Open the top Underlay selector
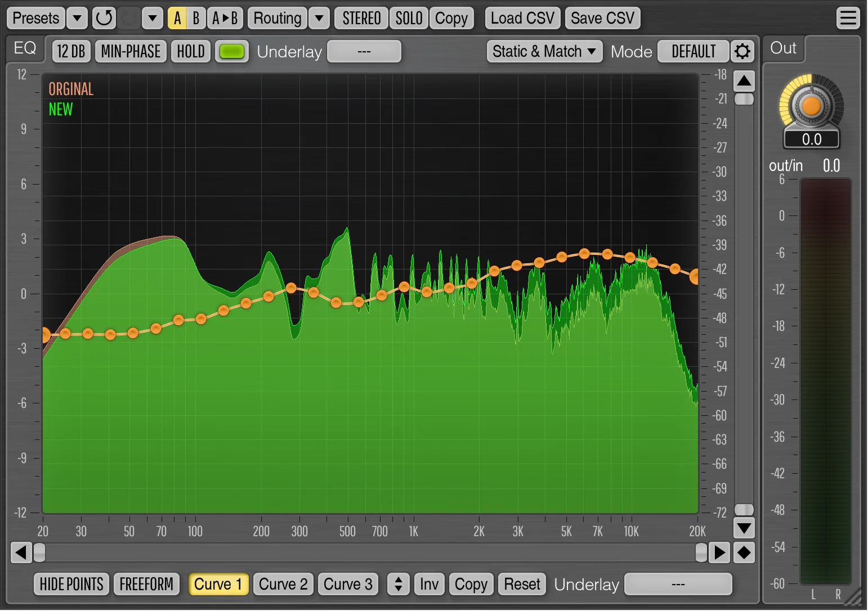Viewport: 868px width, 611px height. point(364,51)
